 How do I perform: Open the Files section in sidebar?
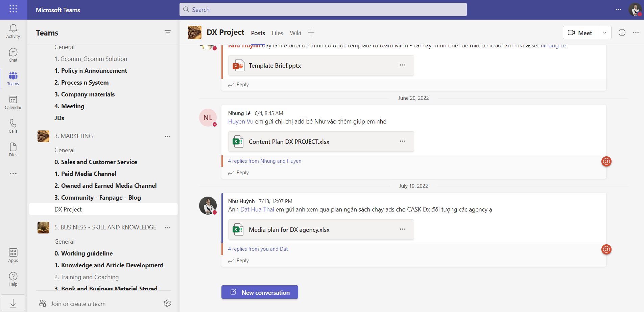point(13,150)
